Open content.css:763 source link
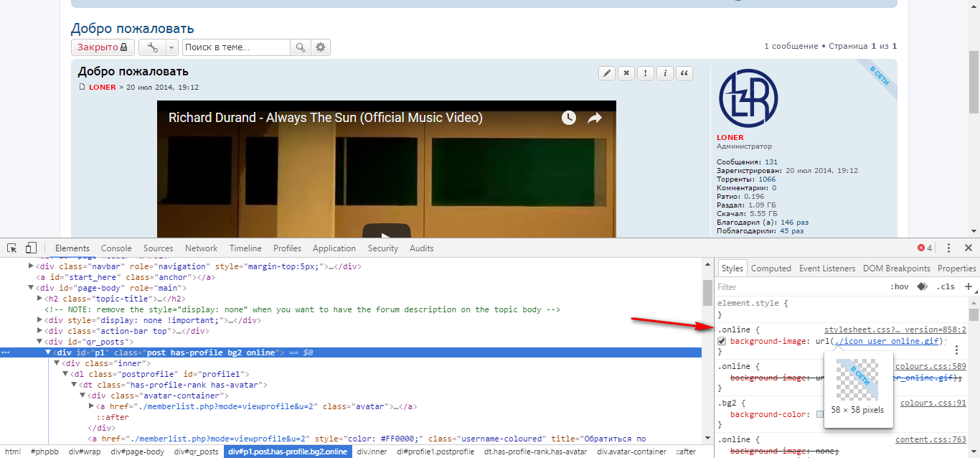This screenshot has height=458, width=980. coord(931,439)
